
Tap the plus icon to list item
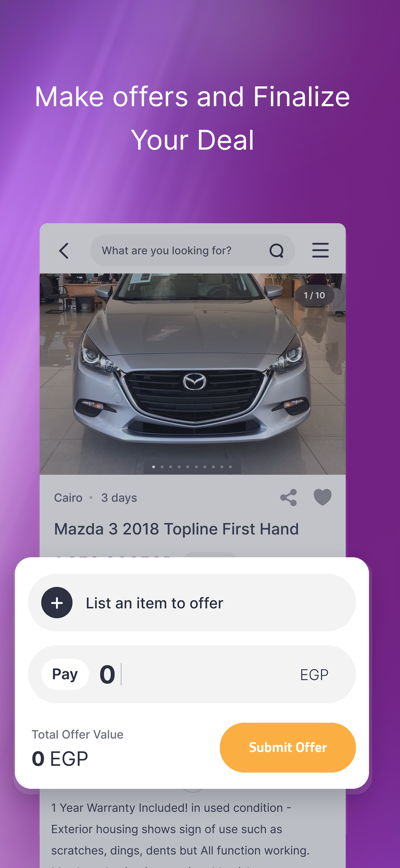point(57,603)
